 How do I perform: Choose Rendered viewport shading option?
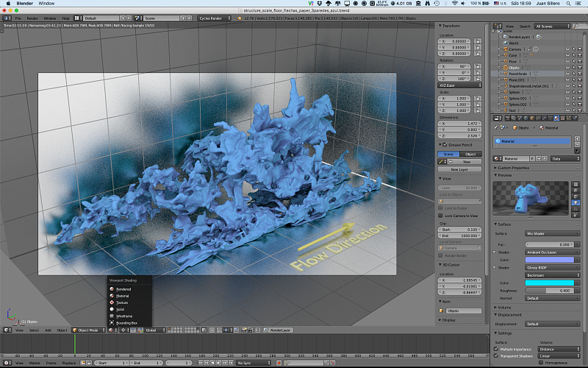coord(123,289)
